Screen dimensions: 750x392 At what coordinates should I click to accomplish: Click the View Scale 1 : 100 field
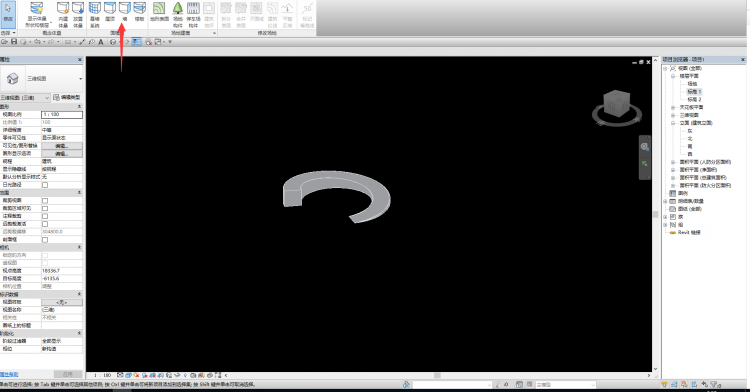click(62, 115)
